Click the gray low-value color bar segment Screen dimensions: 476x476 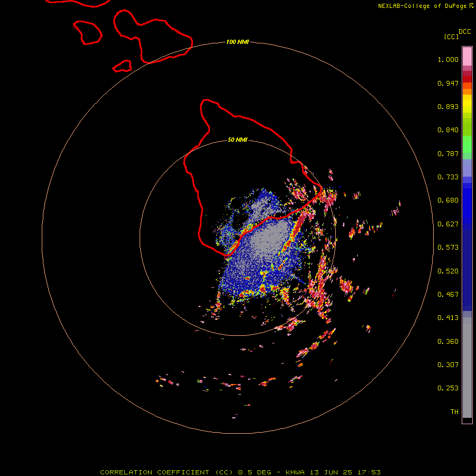467,368
